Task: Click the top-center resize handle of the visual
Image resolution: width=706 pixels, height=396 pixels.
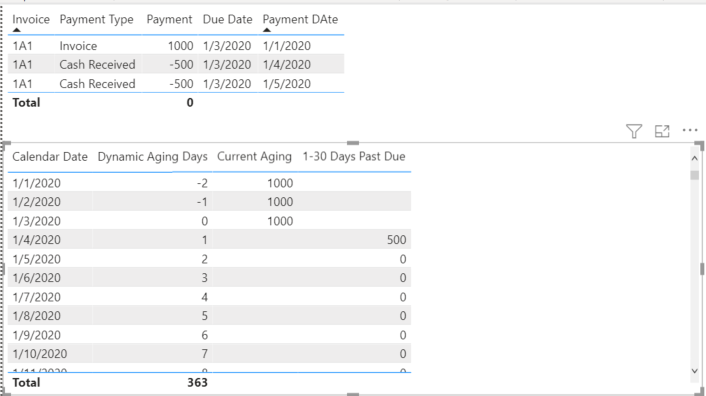Action: click(353, 143)
